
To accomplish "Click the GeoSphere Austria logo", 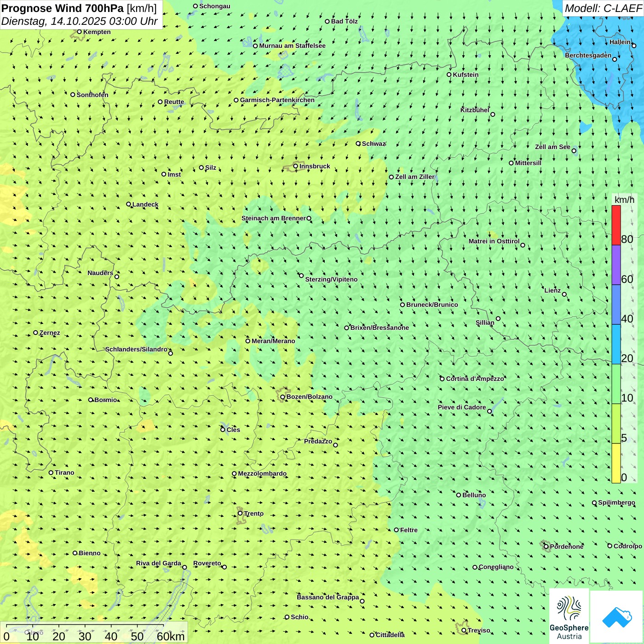I will pyautogui.click(x=569, y=616).
